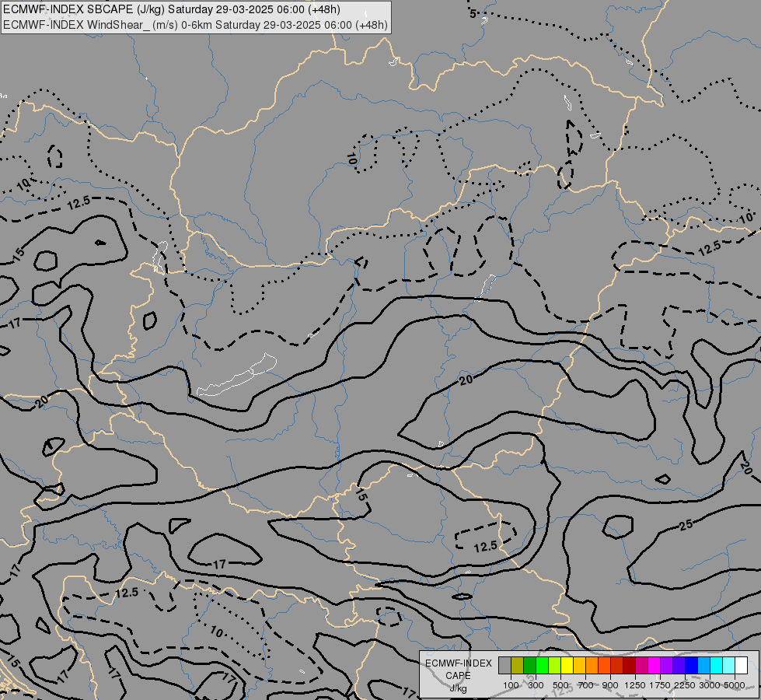Click the 500 value under the legend
The image size is (761, 700).
tap(560, 685)
